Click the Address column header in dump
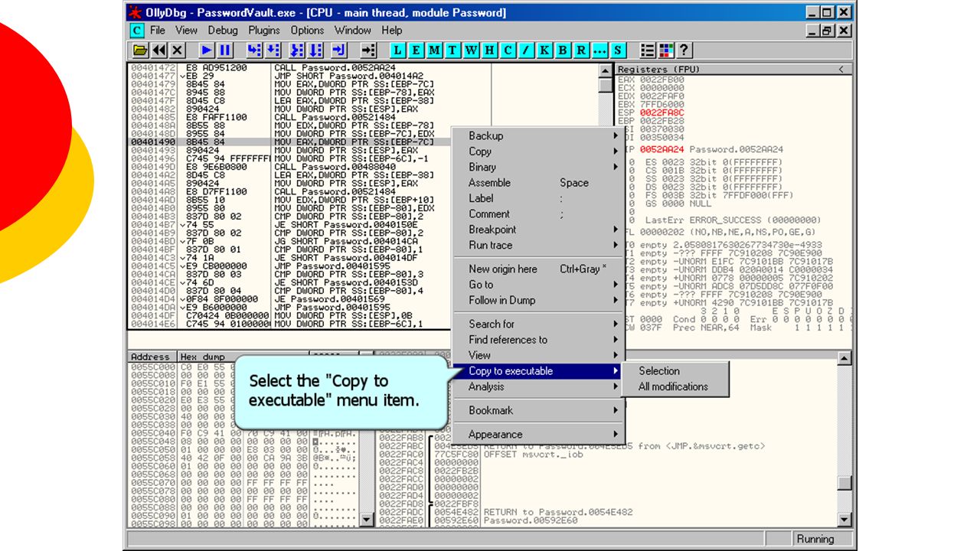Viewport: 980px width, 551px height. (152, 357)
